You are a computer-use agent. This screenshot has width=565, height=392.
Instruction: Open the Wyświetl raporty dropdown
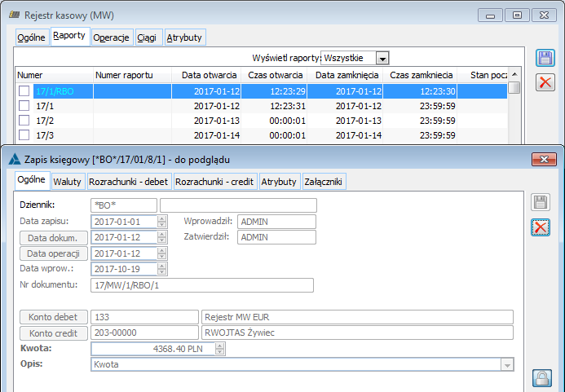382,58
